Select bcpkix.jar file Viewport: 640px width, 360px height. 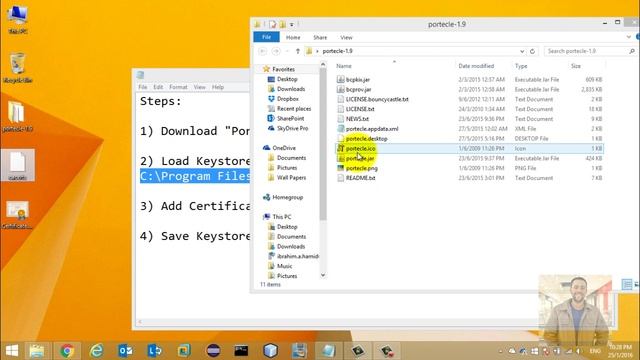[x=358, y=80]
